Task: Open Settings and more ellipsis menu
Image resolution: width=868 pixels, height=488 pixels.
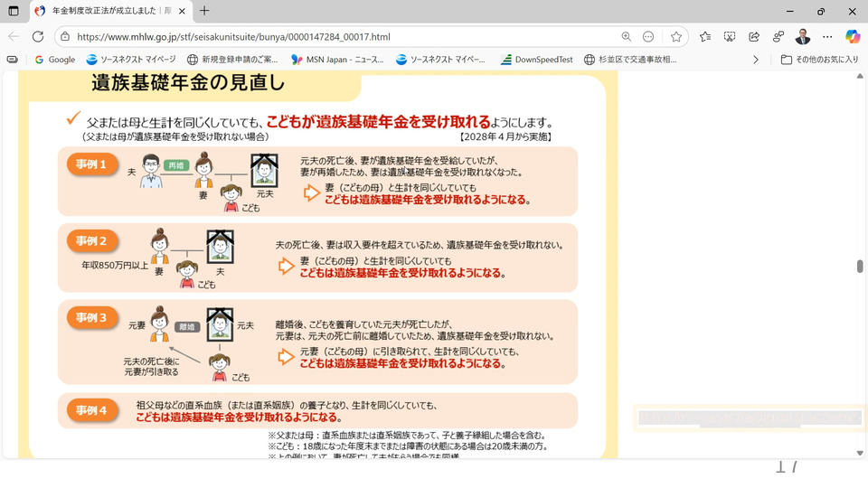Action: (x=827, y=36)
